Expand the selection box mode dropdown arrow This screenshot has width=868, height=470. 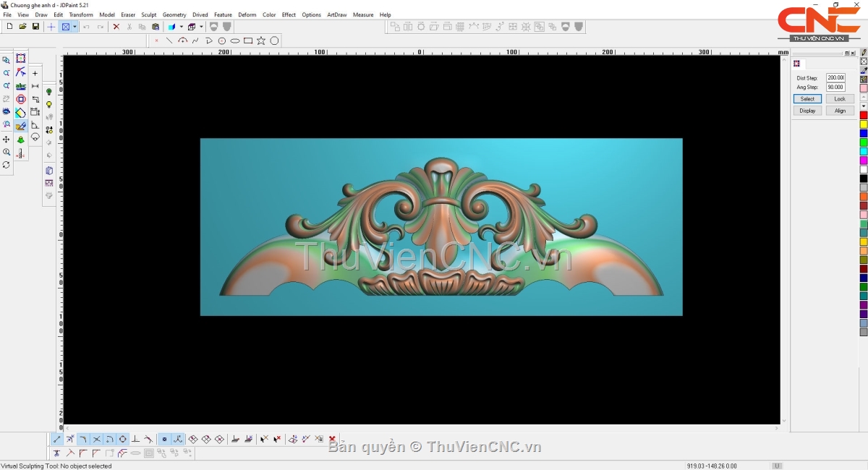coord(75,27)
